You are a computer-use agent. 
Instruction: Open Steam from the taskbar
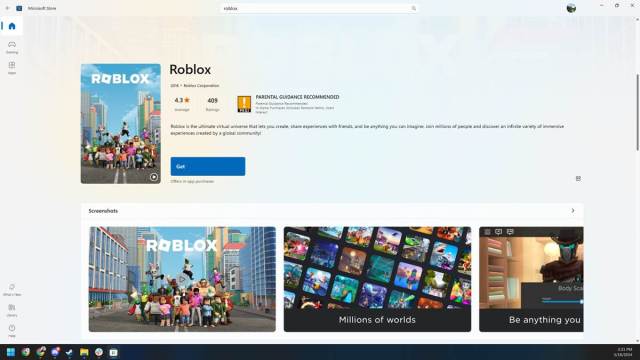point(69,352)
